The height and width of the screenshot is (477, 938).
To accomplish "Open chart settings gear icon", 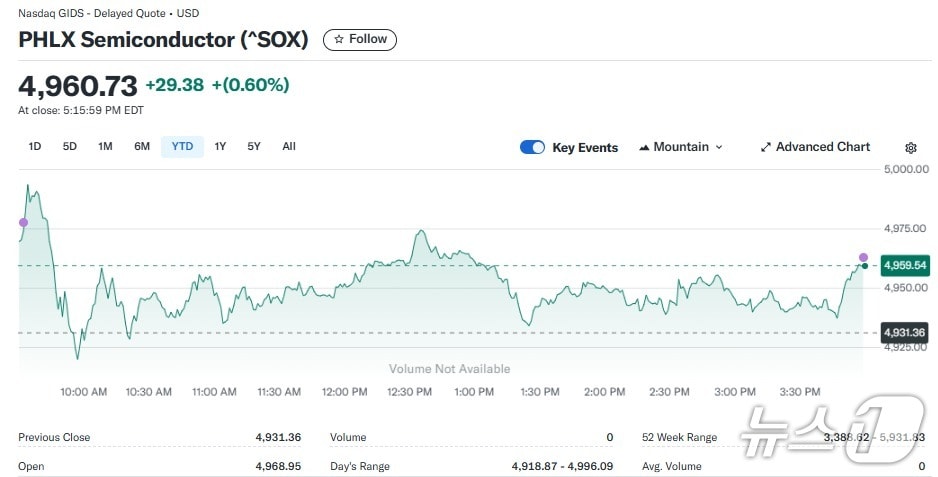I will pos(910,147).
